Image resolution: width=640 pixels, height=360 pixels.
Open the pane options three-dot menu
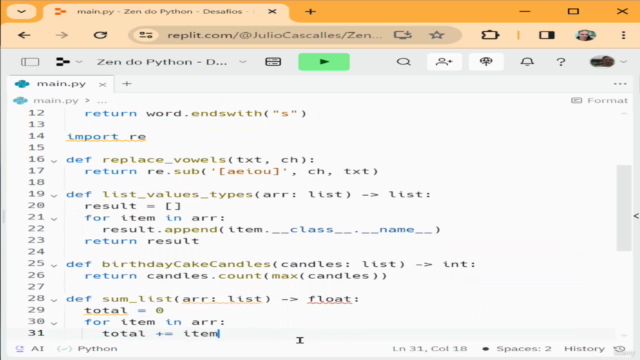click(620, 84)
